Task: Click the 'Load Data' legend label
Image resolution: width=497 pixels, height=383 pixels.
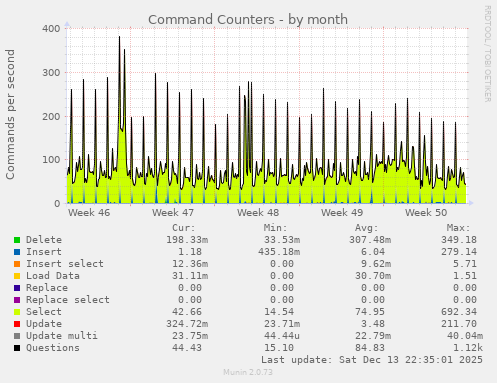Action: 53,276
